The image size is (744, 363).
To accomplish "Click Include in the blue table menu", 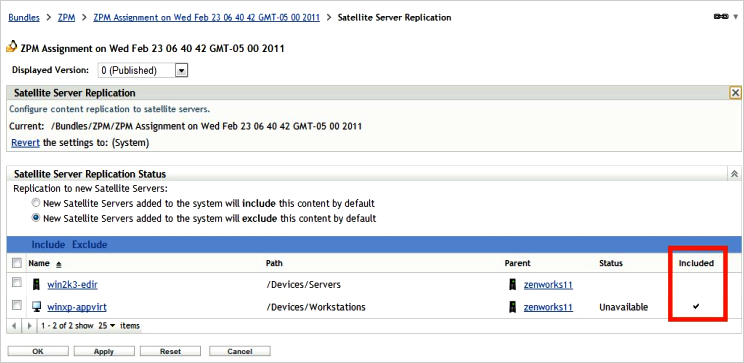I will [x=48, y=245].
